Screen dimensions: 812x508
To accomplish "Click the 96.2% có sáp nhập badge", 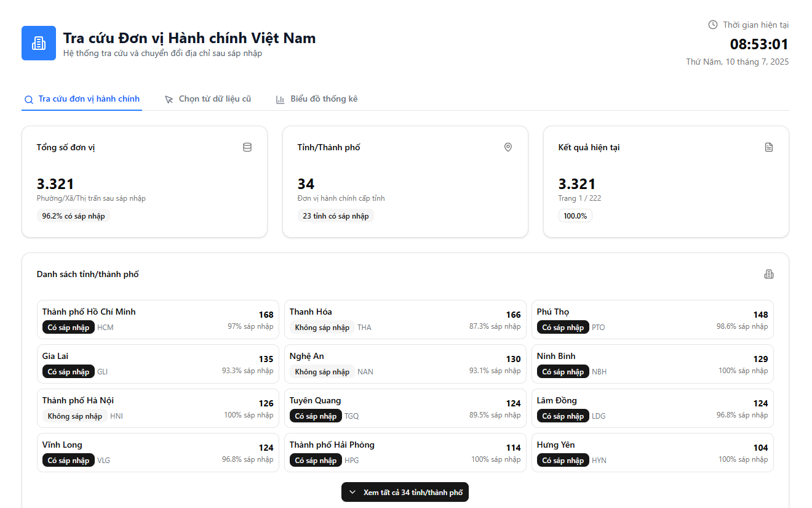I will [73, 216].
